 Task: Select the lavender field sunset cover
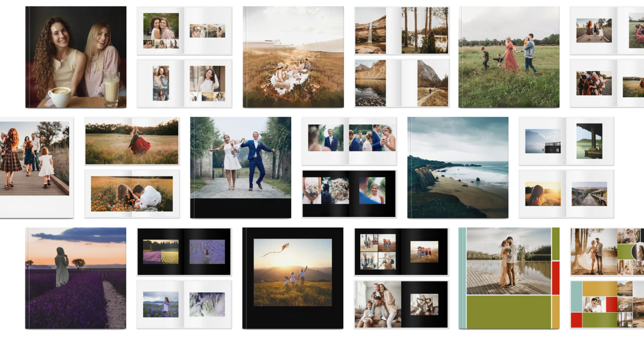pyautogui.click(x=76, y=278)
